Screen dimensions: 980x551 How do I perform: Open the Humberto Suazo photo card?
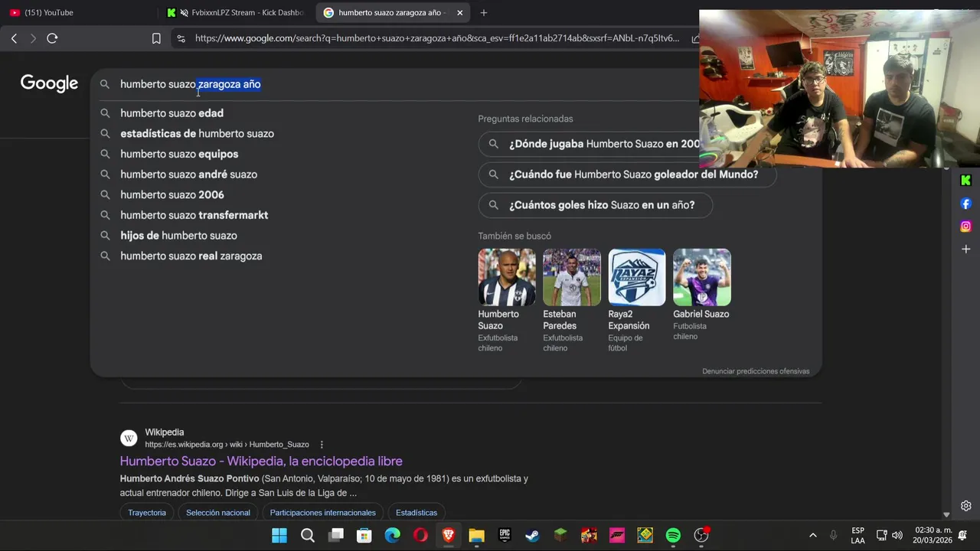(x=507, y=277)
